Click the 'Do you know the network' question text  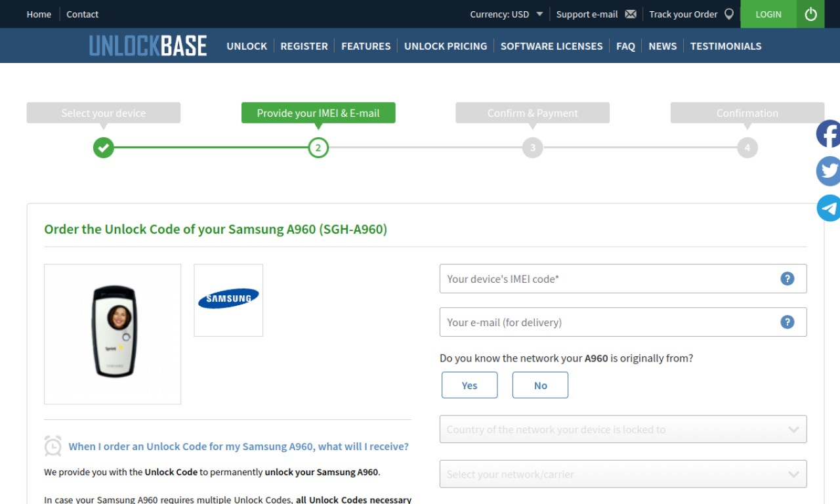point(566,358)
